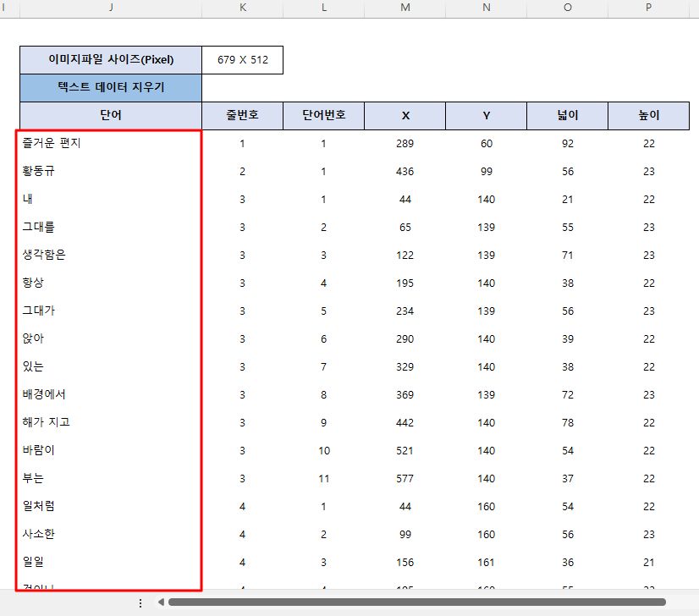Select the cell containing 있는
699x616 pixels.
(111, 367)
